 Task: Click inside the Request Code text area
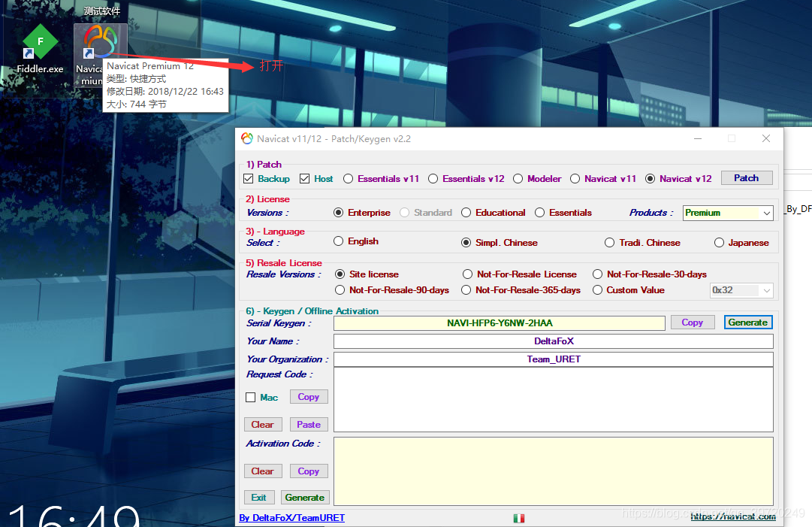554,399
